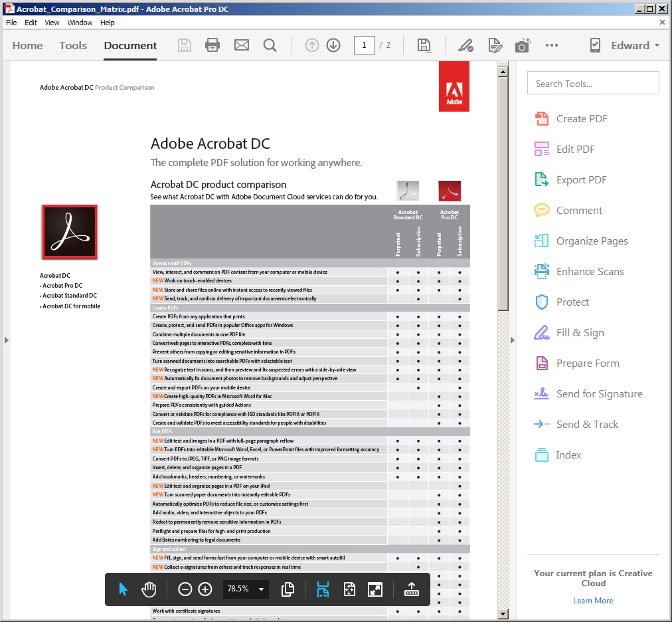The height and width of the screenshot is (622, 672).
Task: Click the vertical scrollbar down arrow
Action: [x=503, y=613]
